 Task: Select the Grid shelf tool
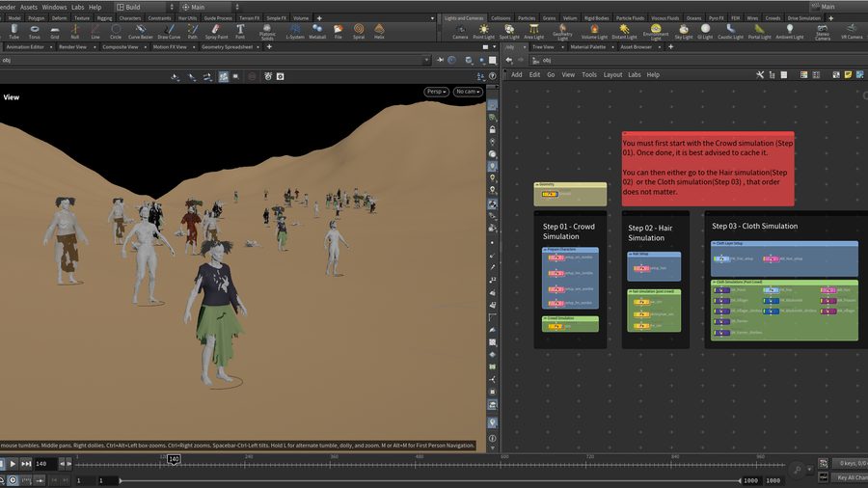[x=54, y=31]
